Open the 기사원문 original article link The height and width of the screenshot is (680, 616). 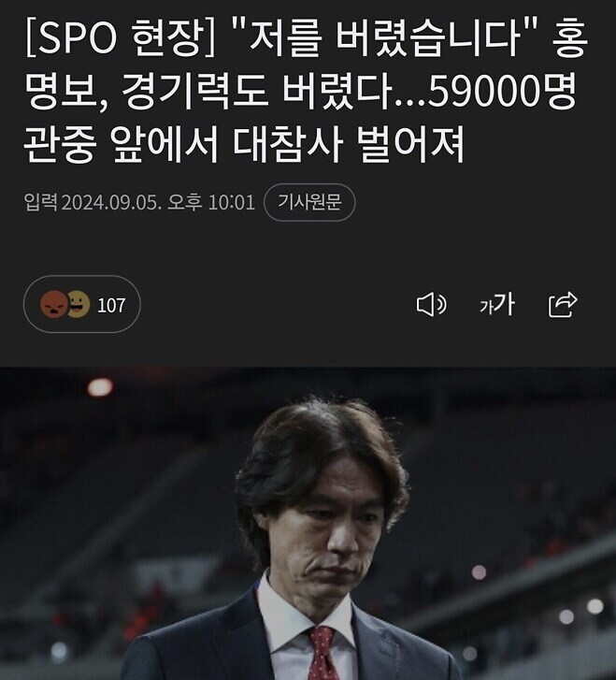pyautogui.click(x=309, y=202)
